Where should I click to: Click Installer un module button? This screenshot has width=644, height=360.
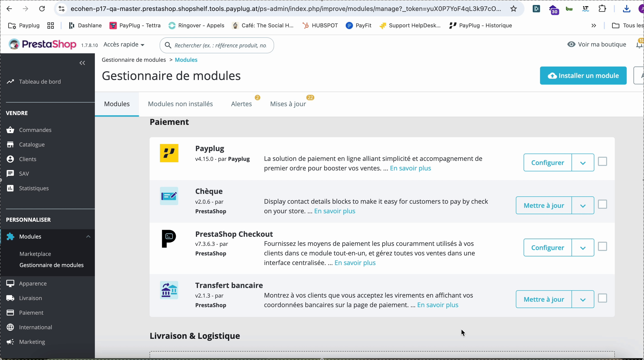point(583,76)
